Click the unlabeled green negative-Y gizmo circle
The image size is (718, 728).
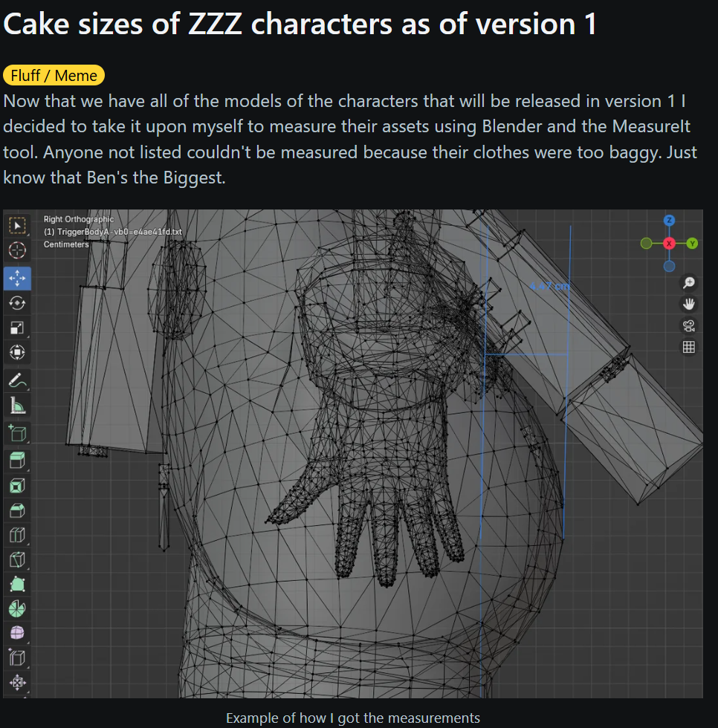coord(646,244)
